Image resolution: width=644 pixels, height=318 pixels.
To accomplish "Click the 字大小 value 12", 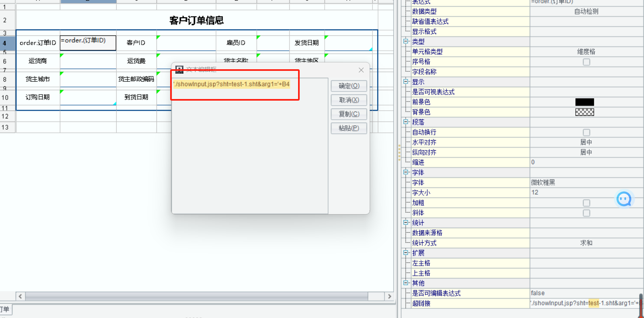I will tap(586, 192).
